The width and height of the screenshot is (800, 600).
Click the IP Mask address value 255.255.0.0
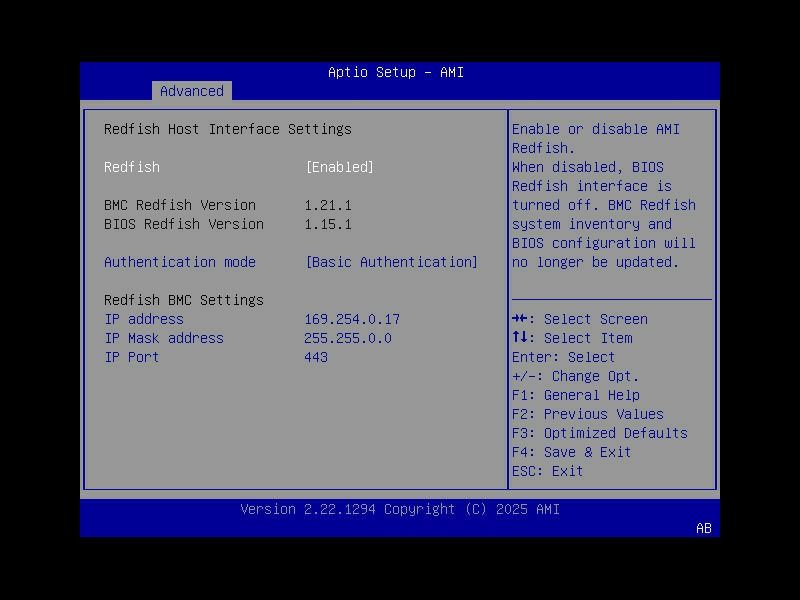[348, 338]
